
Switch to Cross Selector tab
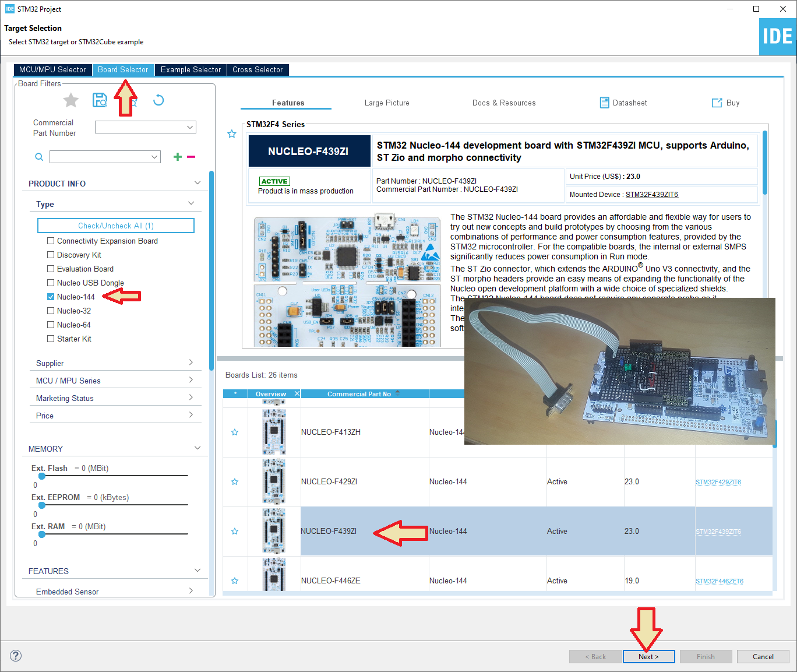pos(258,69)
